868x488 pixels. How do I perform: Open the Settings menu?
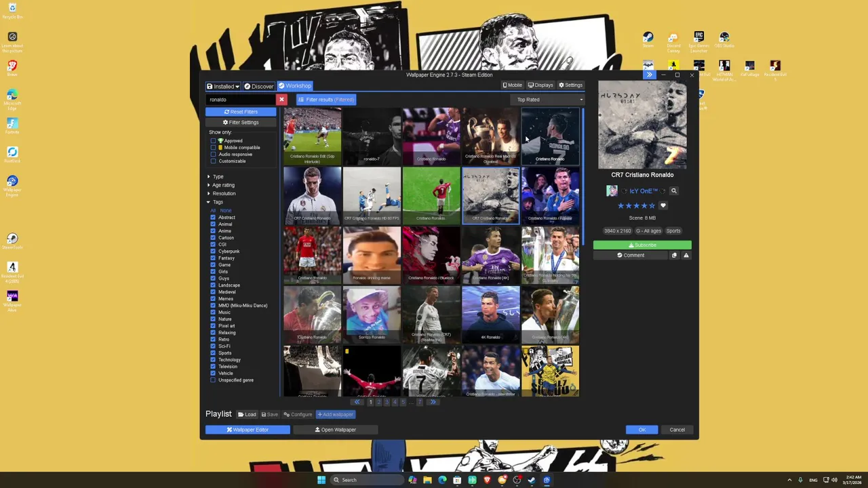click(x=570, y=85)
